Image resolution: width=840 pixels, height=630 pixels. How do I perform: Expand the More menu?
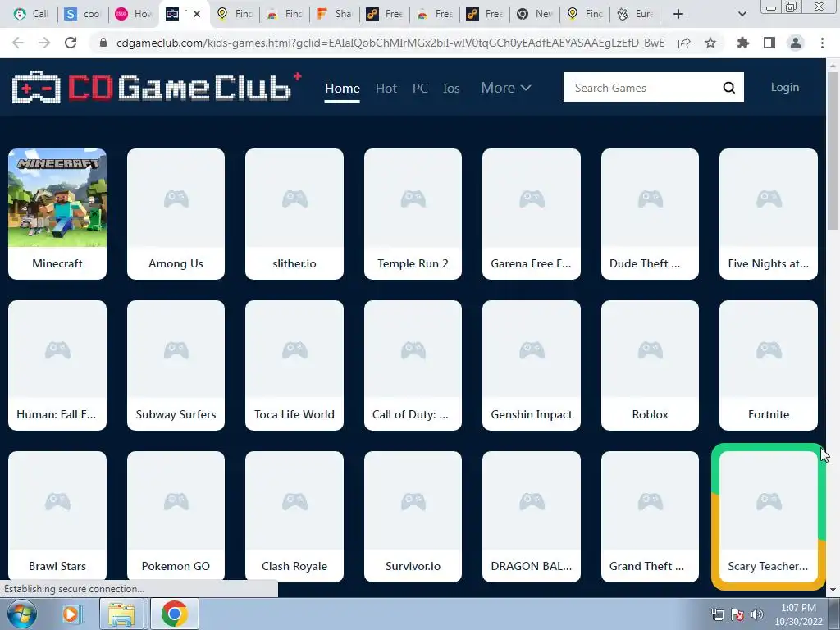pyautogui.click(x=505, y=87)
